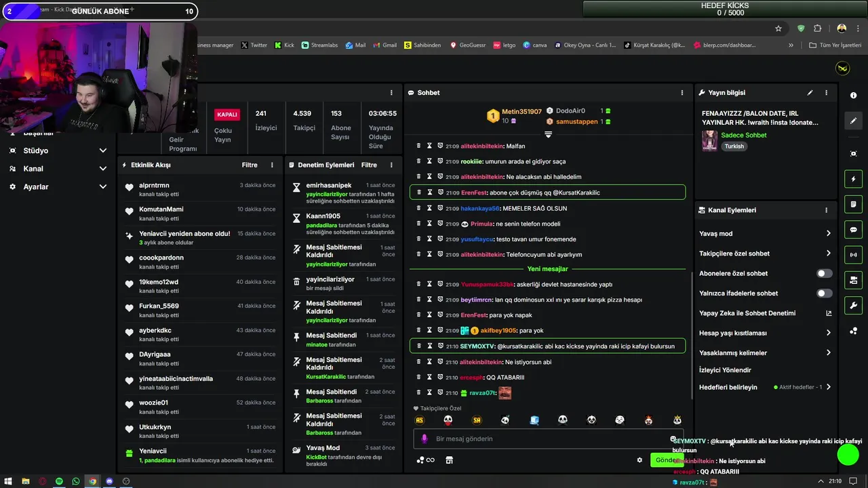Open emote picker smiley in message box
868x488 pixels.
click(673, 439)
